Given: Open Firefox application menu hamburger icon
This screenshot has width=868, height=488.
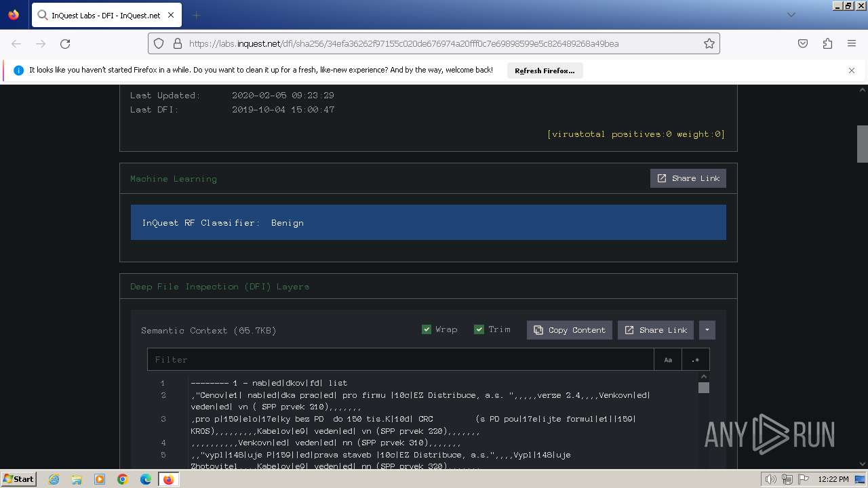Looking at the screenshot, I should click(852, 43).
